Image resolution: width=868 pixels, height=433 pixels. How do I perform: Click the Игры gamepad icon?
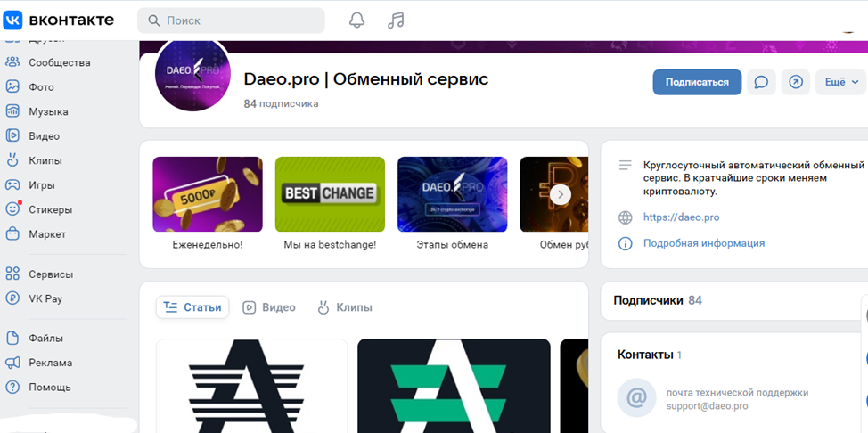pos(12,185)
